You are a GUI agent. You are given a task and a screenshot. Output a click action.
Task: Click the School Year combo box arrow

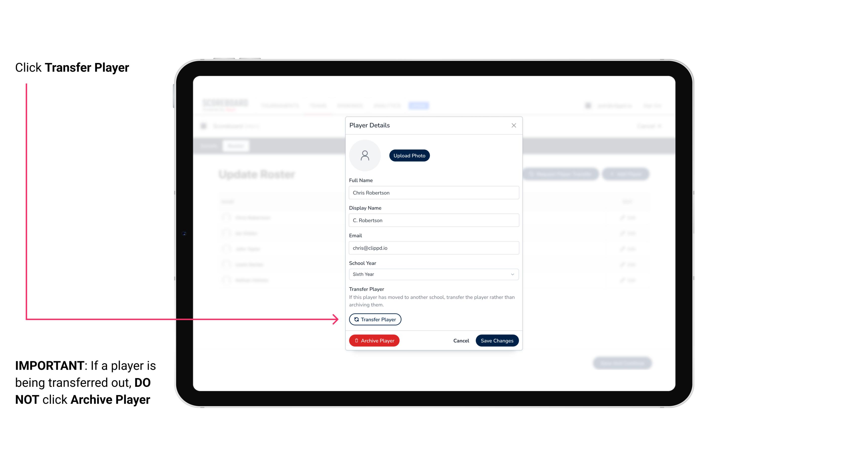[x=513, y=274]
